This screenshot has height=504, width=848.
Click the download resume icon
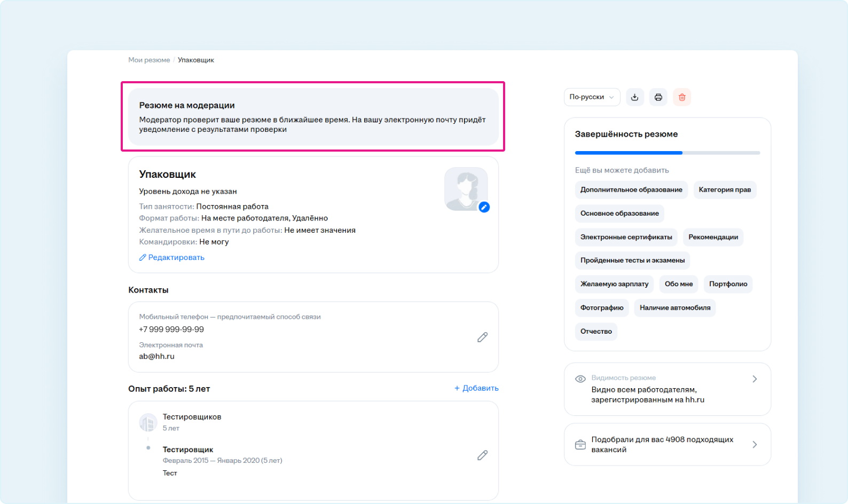point(634,97)
